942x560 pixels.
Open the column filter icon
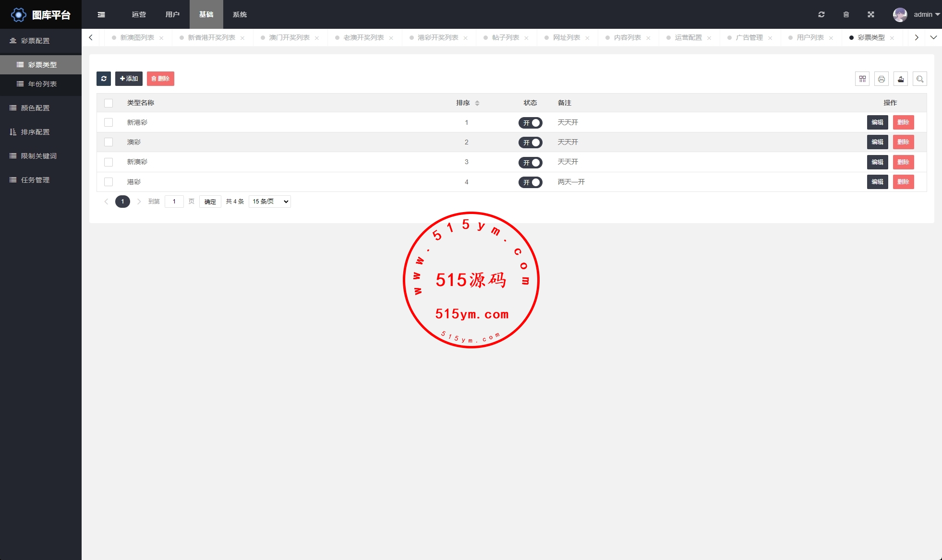coord(862,79)
